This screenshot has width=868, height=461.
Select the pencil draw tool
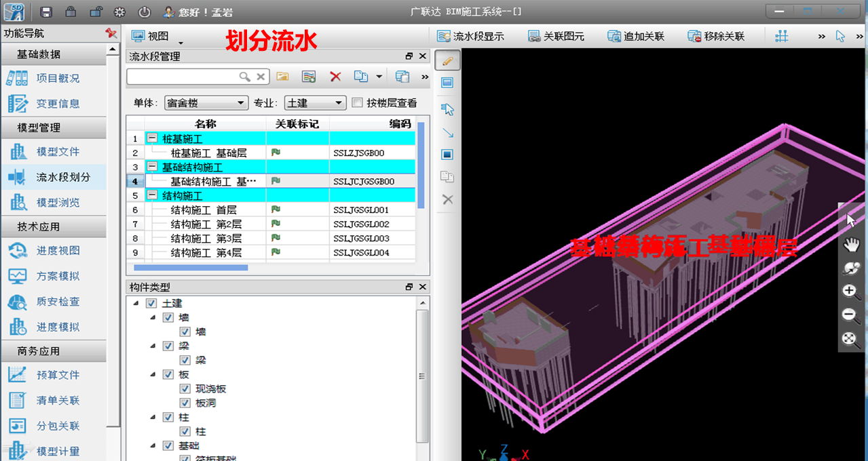tap(447, 60)
